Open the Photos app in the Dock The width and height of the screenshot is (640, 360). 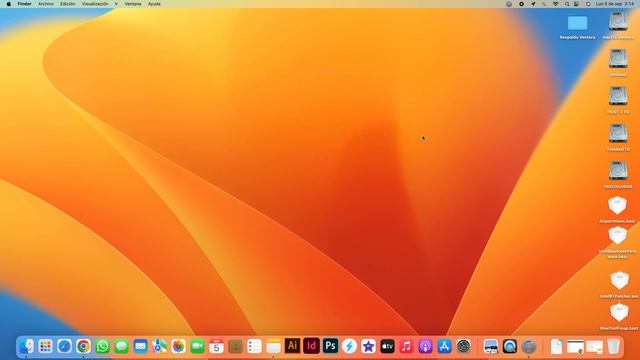click(x=178, y=346)
